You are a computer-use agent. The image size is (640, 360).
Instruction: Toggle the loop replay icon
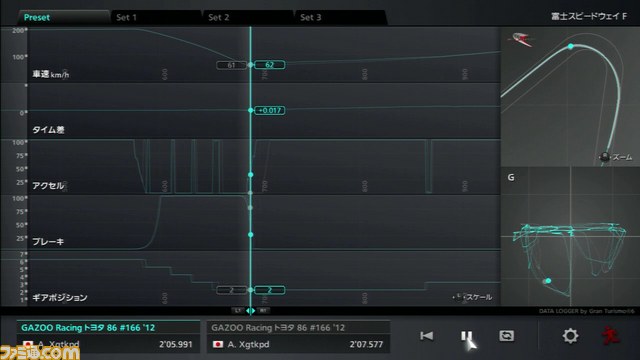point(507,336)
